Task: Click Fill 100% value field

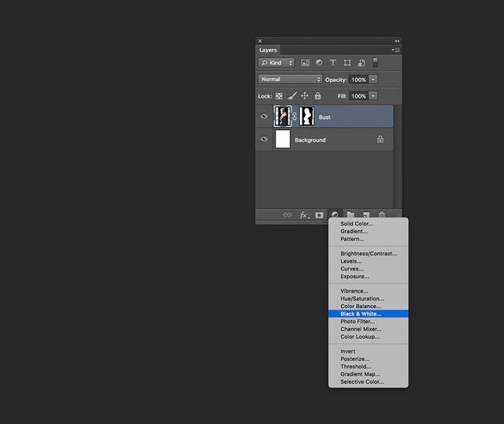Action: [x=359, y=96]
